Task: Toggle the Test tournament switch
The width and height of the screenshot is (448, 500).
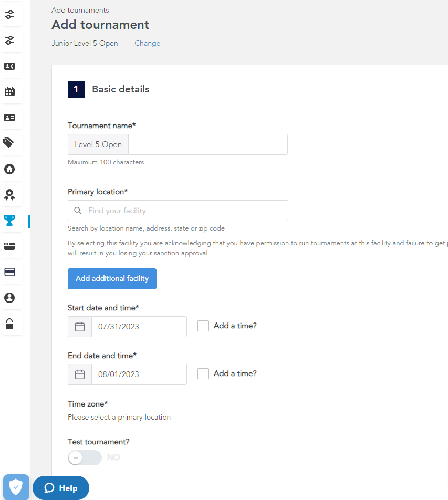Action: [x=85, y=457]
